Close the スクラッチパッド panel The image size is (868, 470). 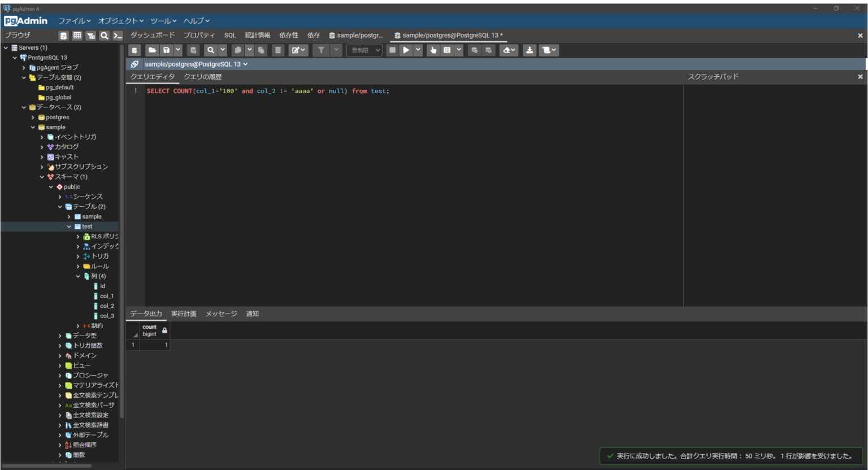[x=860, y=76]
